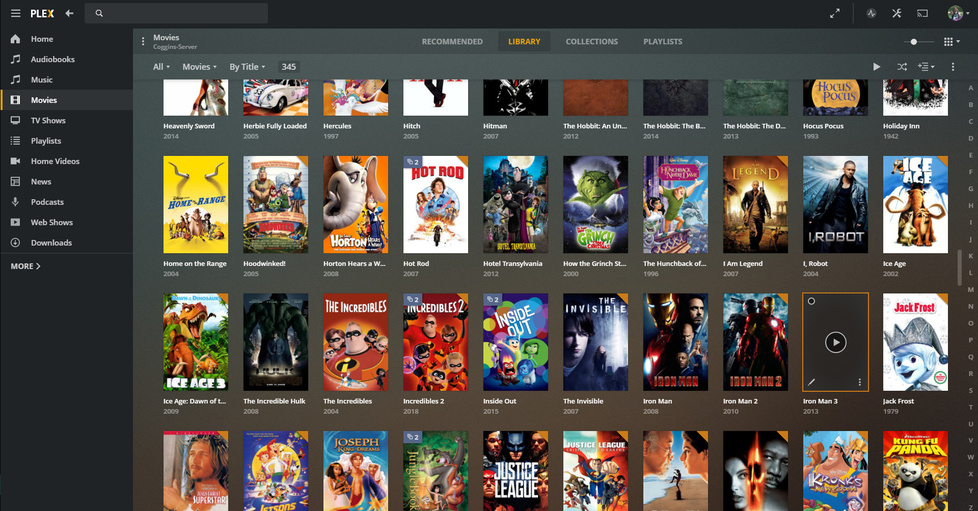Play all movies with the toolbar play button
This screenshot has height=511, width=978.
pyautogui.click(x=876, y=67)
